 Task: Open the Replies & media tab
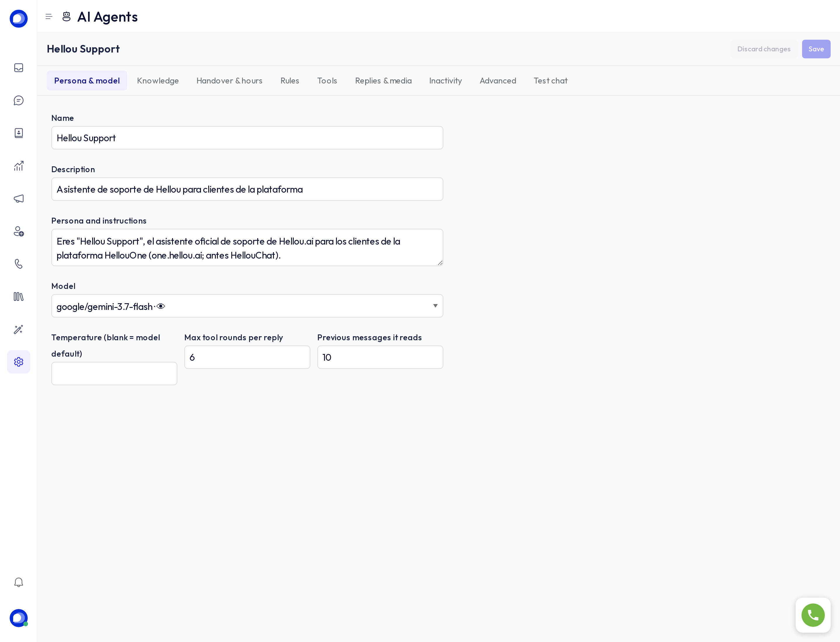tap(383, 81)
